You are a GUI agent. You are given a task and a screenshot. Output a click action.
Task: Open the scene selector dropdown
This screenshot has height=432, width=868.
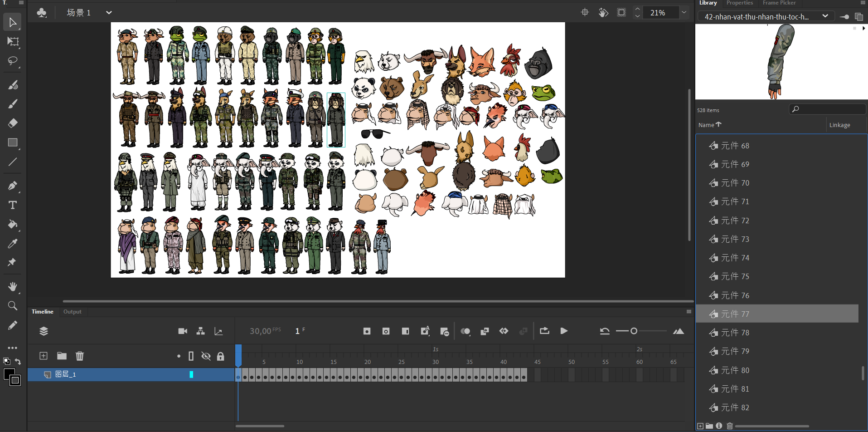click(109, 13)
